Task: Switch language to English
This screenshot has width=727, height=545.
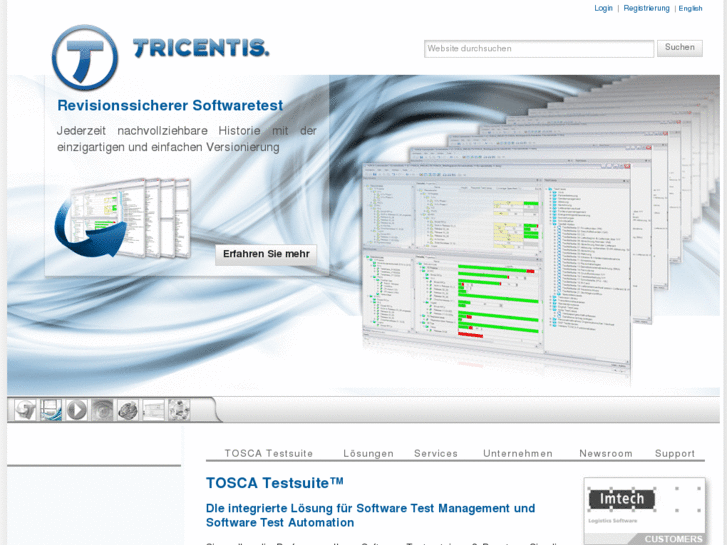Action: coord(690,8)
